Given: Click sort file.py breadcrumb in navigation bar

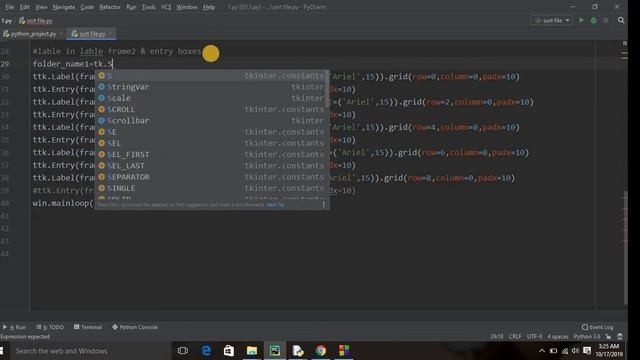Looking at the screenshot, I should coord(36,20).
